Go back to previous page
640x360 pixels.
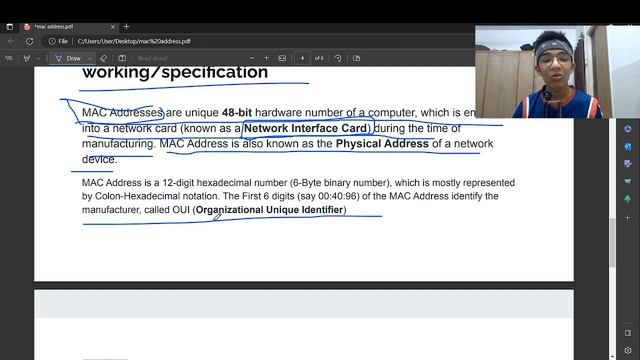point(11,41)
